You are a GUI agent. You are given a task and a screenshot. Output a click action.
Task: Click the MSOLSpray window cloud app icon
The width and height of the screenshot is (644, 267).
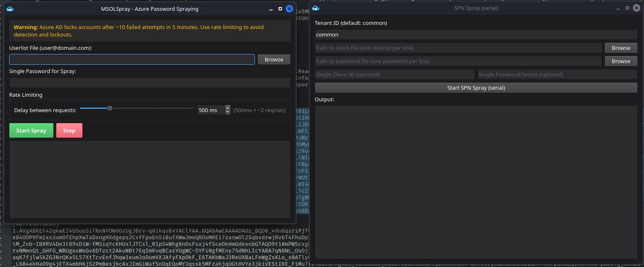11,9
